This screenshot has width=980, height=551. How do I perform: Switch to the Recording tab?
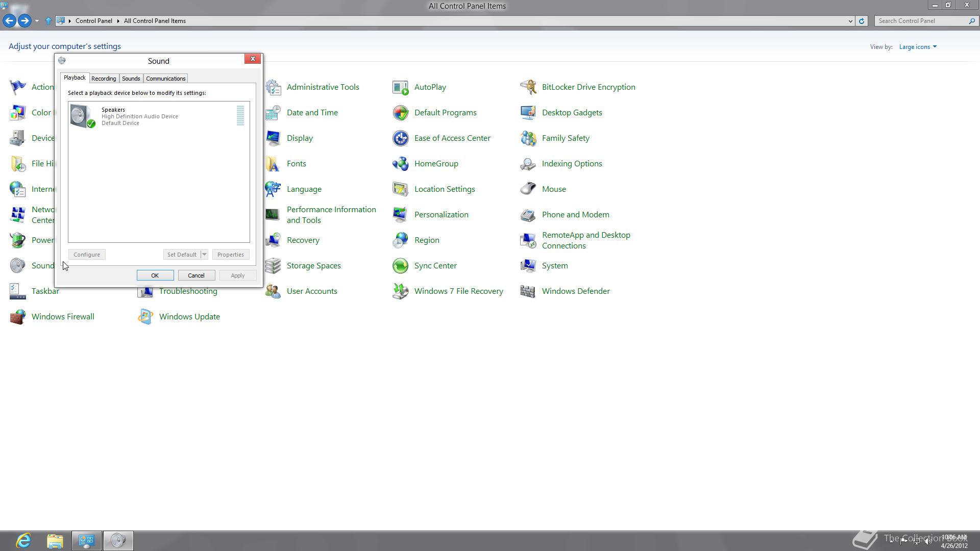(x=104, y=79)
